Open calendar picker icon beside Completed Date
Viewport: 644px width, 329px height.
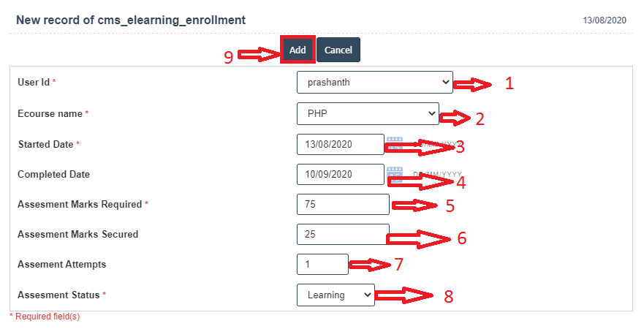395,174
